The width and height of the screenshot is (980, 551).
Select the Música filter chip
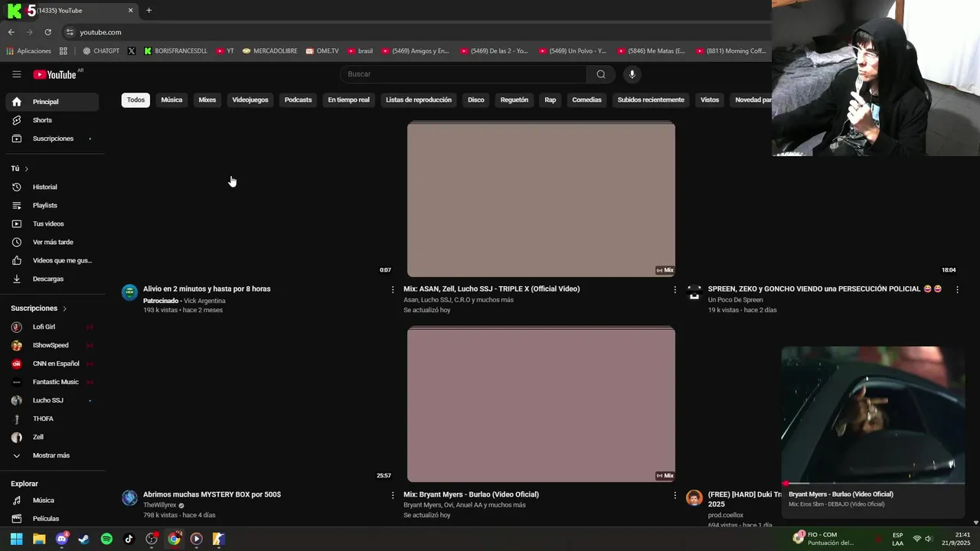pyautogui.click(x=171, y=100)
